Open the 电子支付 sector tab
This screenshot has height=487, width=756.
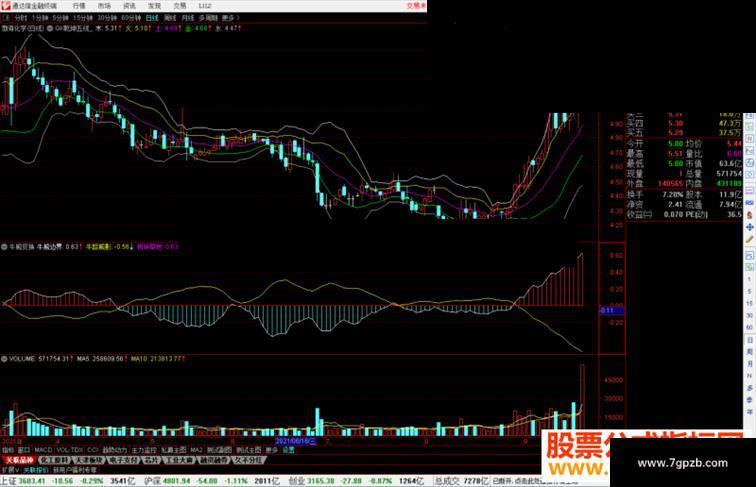coord(122,460)
